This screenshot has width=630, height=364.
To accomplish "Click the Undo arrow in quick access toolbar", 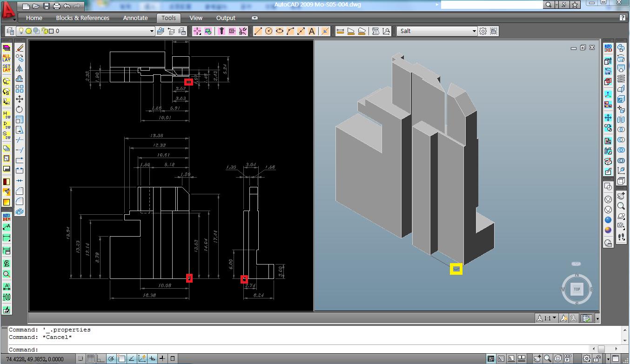I will coord(67,6).
